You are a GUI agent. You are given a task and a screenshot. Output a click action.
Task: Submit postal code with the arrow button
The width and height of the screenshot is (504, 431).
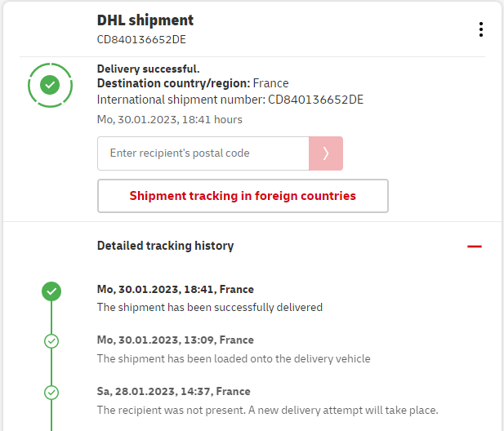click(325, 153)
